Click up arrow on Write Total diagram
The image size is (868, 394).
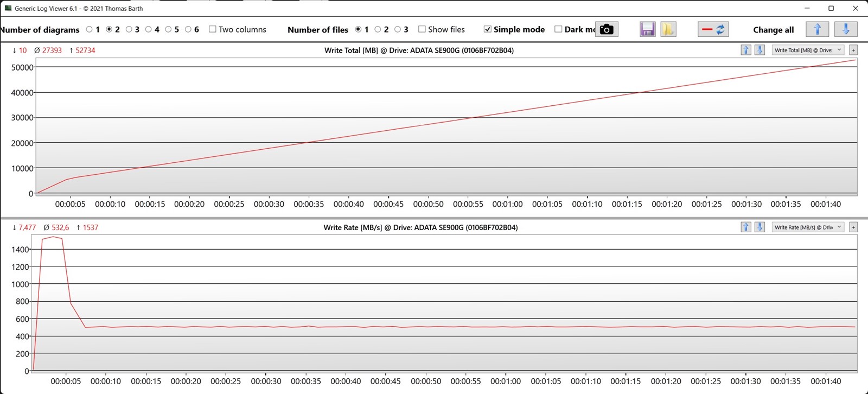point(745,50)
